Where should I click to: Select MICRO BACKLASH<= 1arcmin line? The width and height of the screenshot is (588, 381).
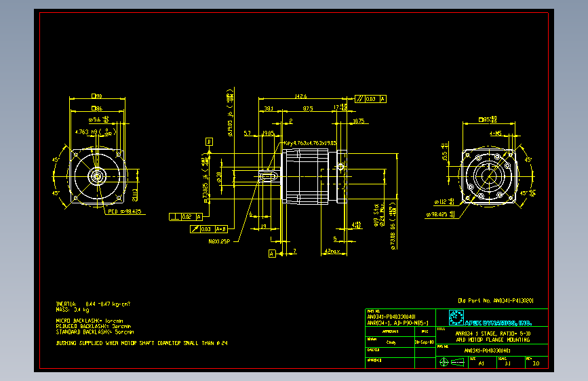pyautogui.click(x=90, y=321)
